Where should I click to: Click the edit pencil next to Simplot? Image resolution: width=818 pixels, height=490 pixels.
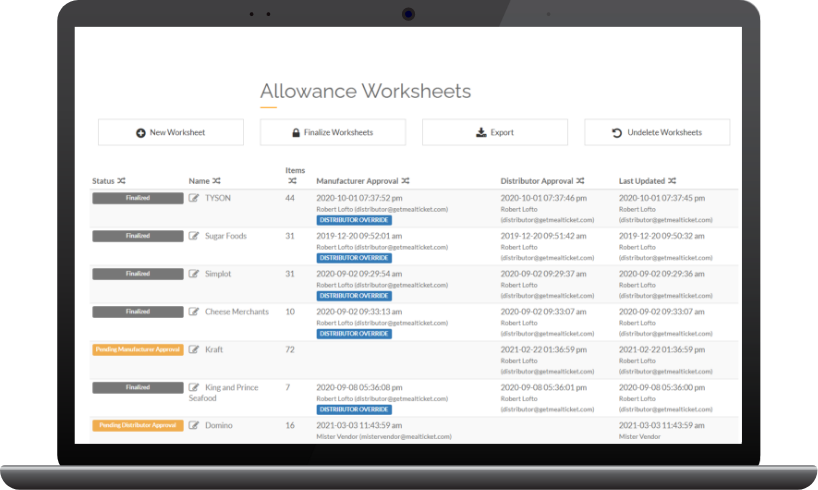[194, 274]
